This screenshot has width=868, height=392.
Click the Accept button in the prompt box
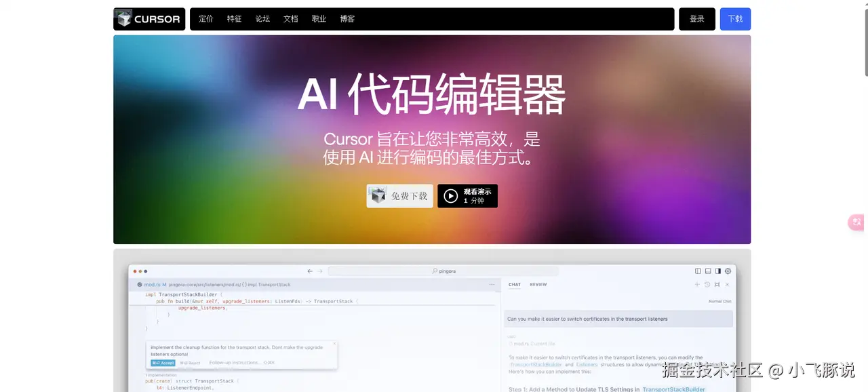tap(163, 363)
